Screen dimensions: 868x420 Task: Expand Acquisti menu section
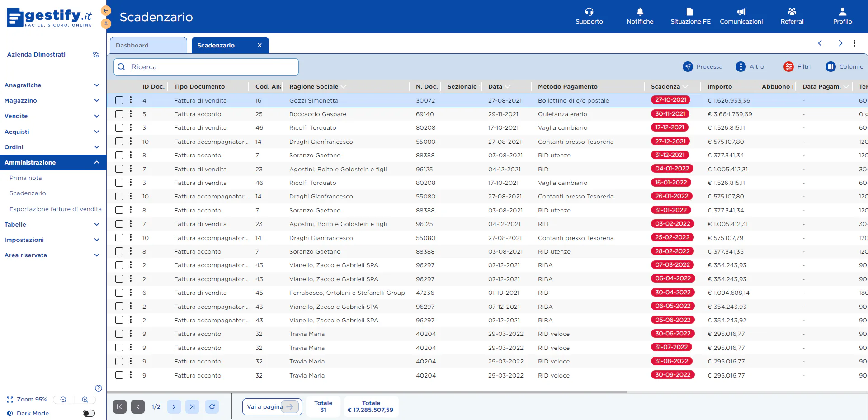click(52, 132)
